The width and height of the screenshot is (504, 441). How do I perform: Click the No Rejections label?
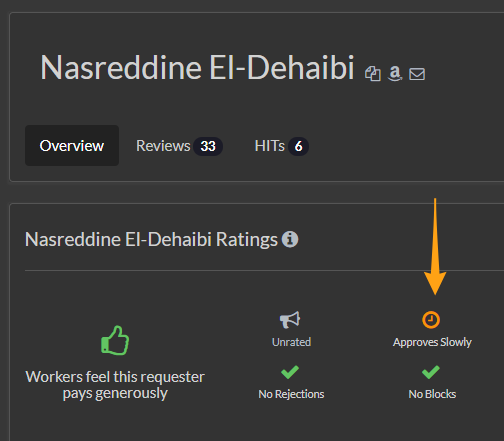(x=291, y=394)
